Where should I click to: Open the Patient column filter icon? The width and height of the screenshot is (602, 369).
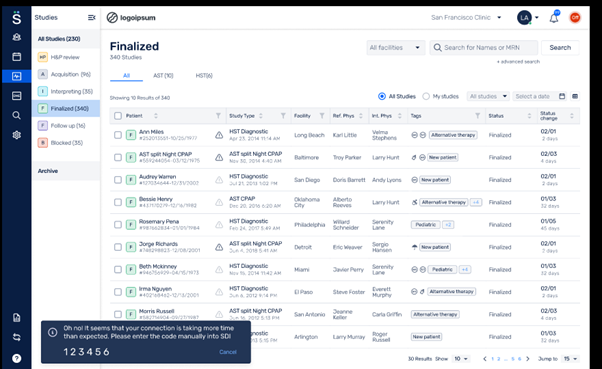218,116
